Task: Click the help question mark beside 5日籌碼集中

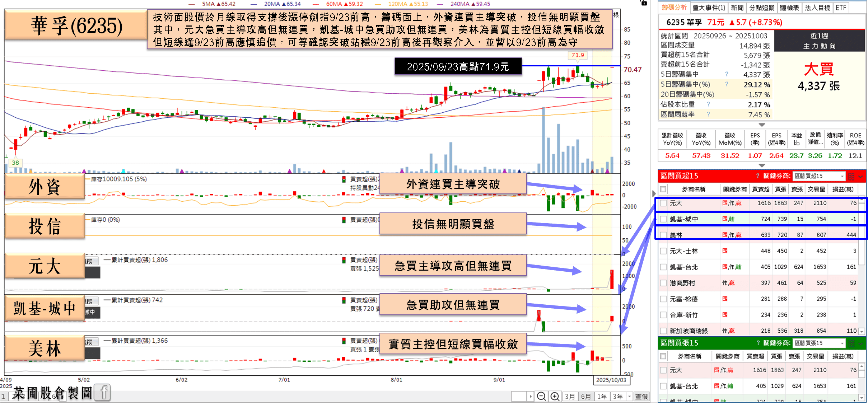Action: tap(727, 74)
